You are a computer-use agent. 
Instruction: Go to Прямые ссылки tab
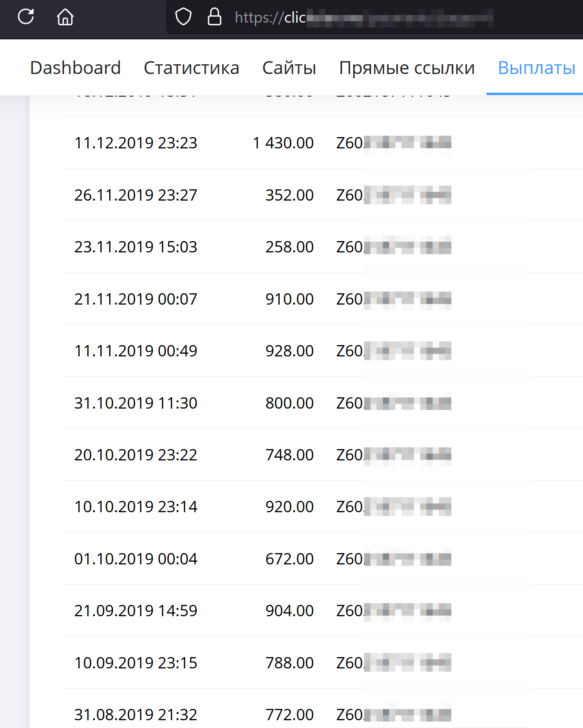point(407,68)
